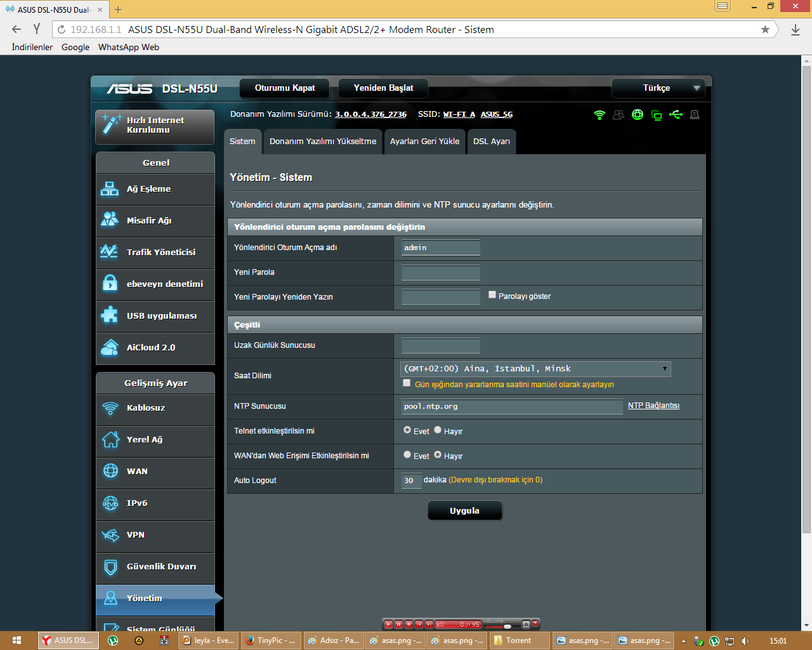Open new browser tab plus button
This screenshot has width=812, height=650.
118,10
